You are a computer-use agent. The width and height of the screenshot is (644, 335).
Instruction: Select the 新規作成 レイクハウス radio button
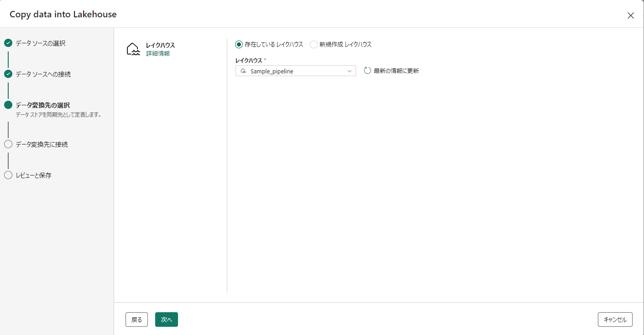(314, 44)
